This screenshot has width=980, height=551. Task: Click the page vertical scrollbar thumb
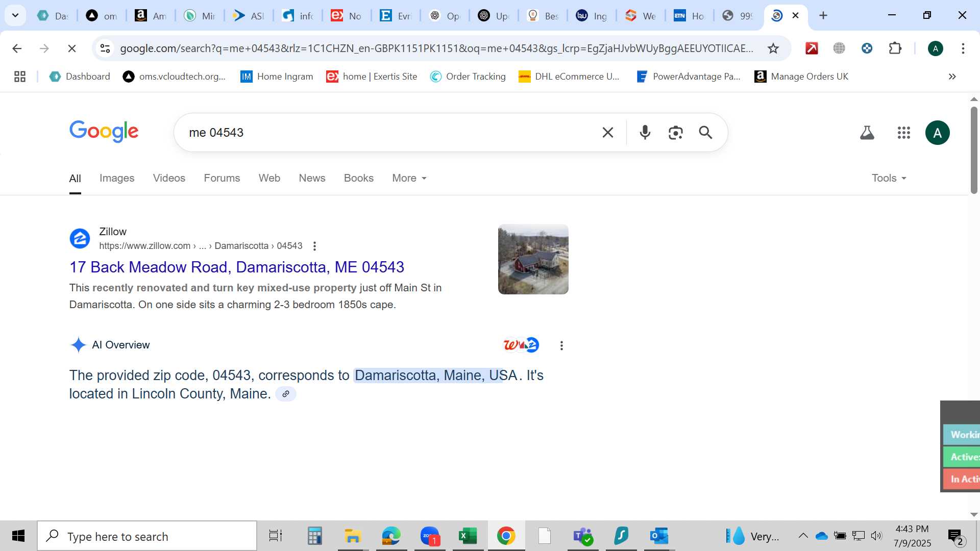pos(974,150)
